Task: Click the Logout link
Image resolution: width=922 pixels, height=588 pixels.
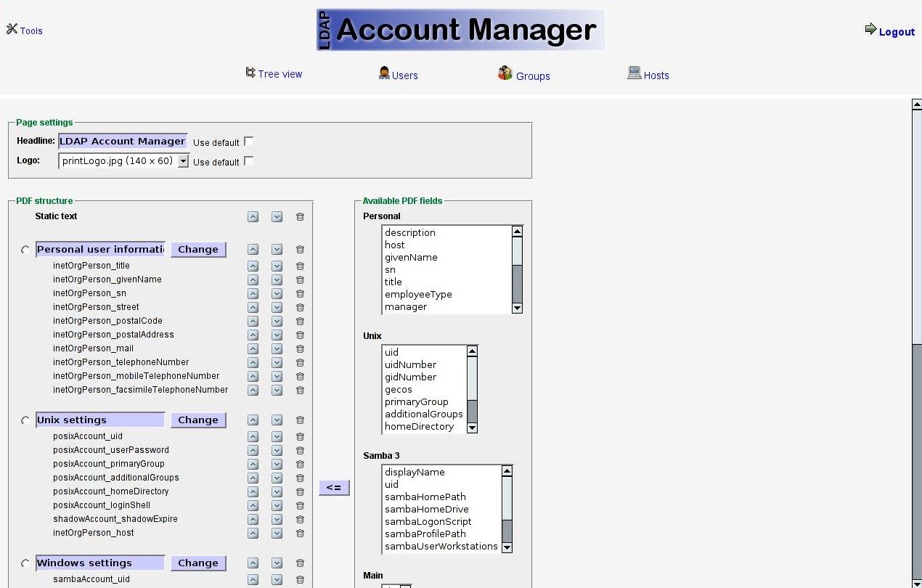Action: [x=890, y=31]
